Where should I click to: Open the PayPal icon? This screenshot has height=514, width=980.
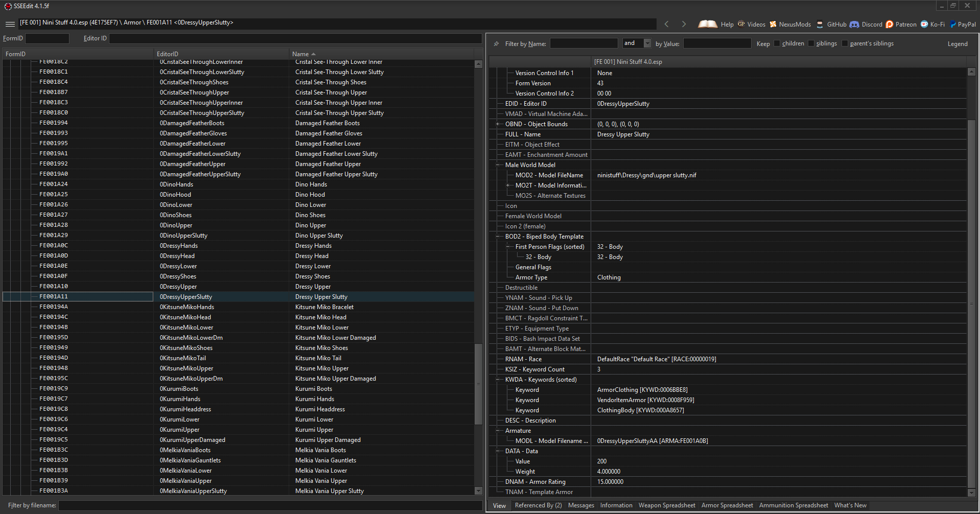click(953, 24)
